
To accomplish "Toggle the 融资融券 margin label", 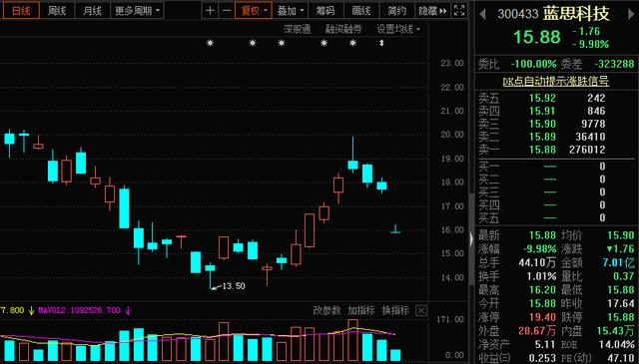I will (343, 29).
